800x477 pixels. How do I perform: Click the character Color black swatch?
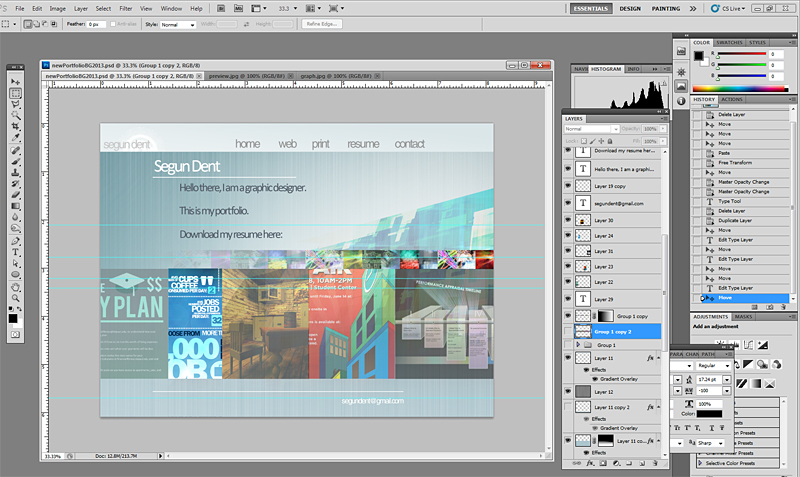pyautogui.click(x=709, y=414)
